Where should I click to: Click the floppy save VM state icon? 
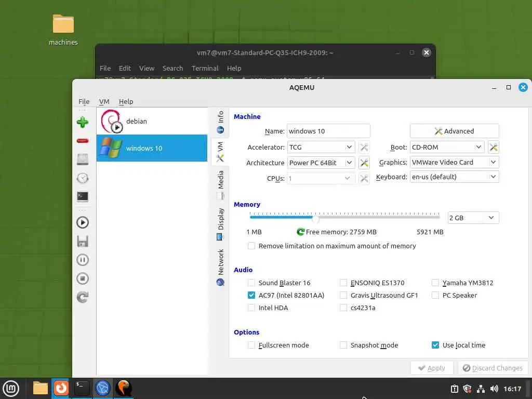pos(83,241)
